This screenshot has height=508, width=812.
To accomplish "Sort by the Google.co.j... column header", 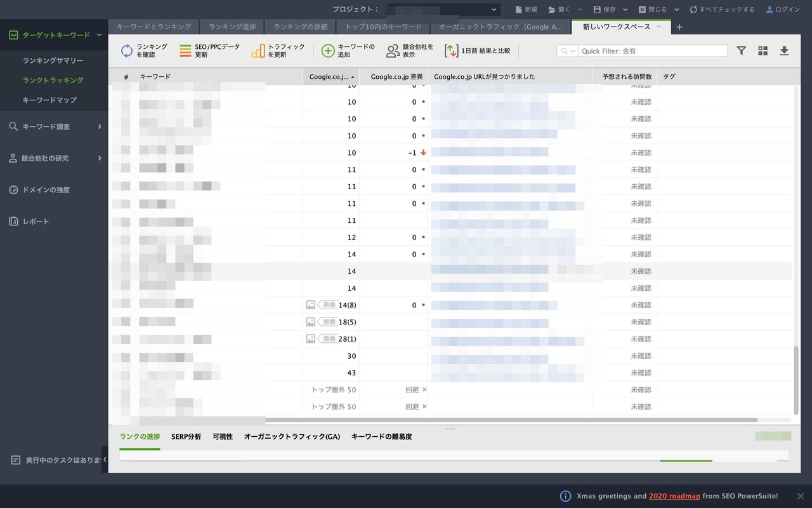I will (x=331, y=77).
